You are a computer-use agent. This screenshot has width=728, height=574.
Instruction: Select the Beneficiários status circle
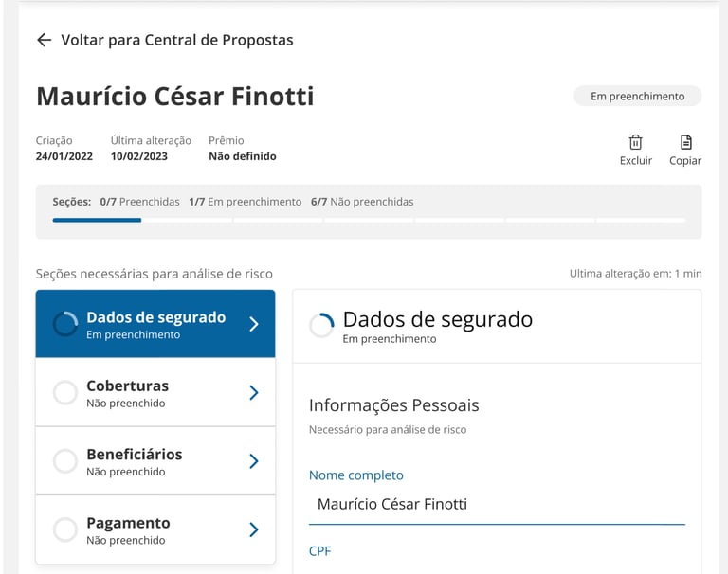65,461
